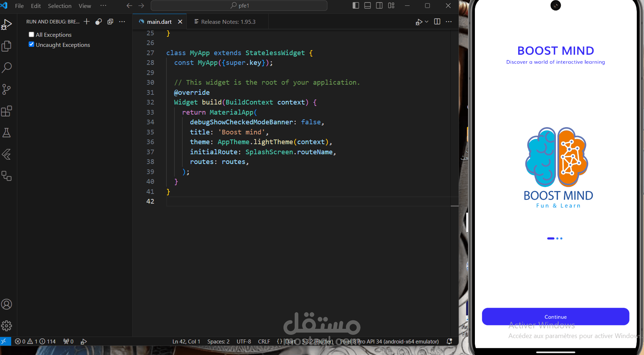Image resolution: width=644 pixels, height=355 pixels.
Task: Toggle primary side bar layout icon
Action: click(356, 5)
